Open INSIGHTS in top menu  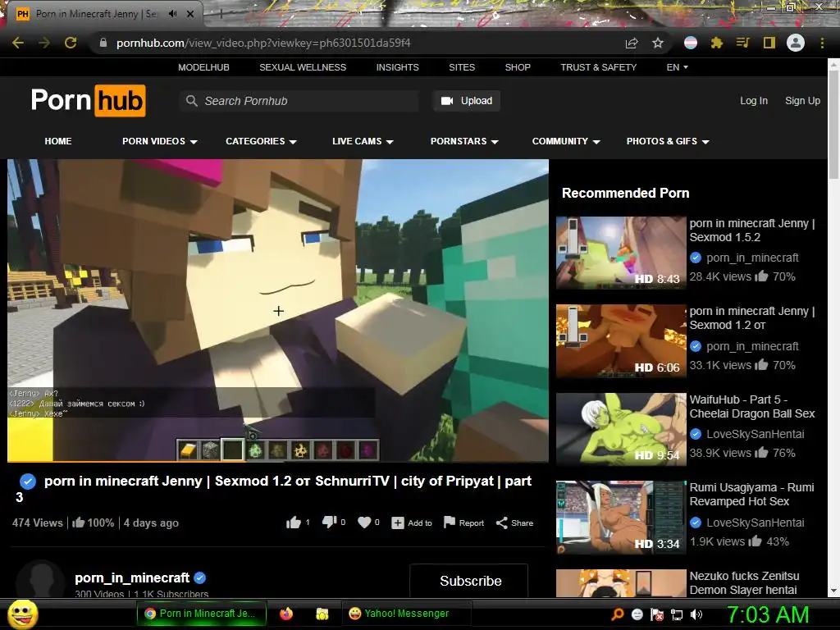point(398,67)
